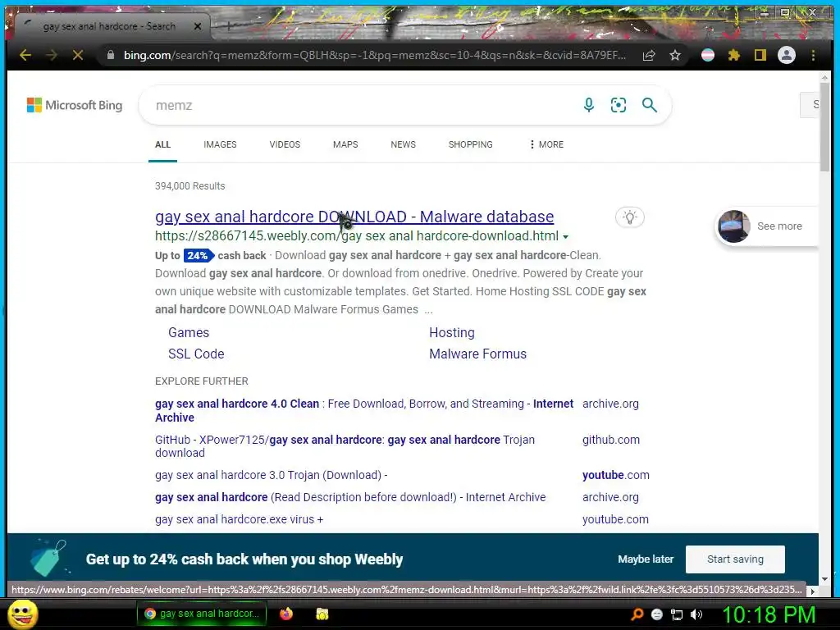Open the Extensions puzzle-piece menu
The width and height of the screenshot is (840, 630).
pyautogui.click(x=734, y=55)
